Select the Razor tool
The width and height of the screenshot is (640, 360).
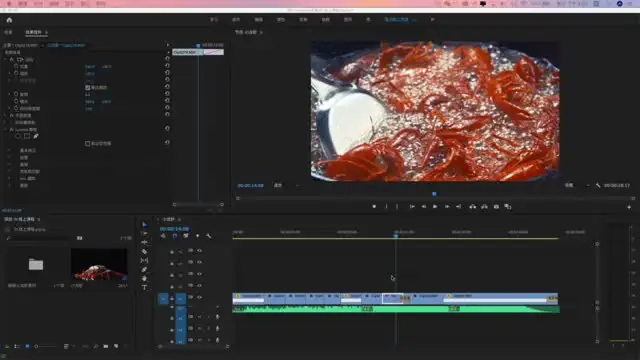click(144, 251)
